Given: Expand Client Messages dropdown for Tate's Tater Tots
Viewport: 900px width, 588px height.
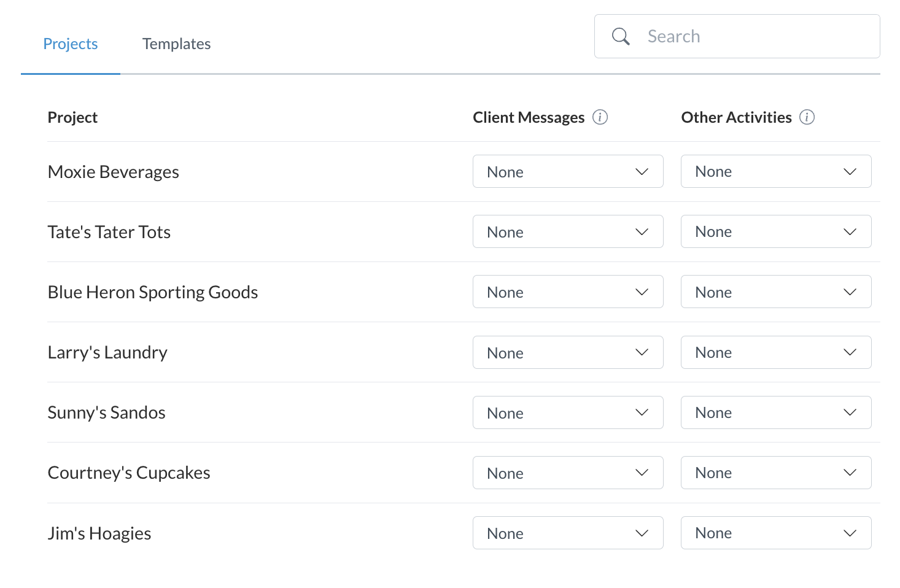Looking at the screenshot, I should [567, 232].
